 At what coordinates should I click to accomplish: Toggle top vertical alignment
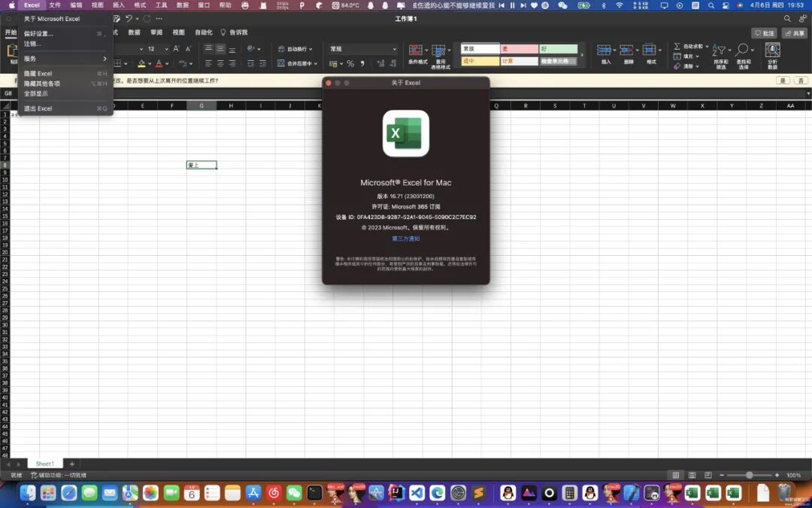point(208,49)
